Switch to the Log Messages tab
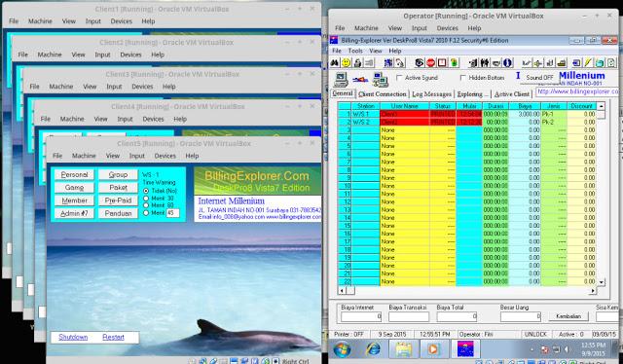623x364 pixels. click(431, 94)
